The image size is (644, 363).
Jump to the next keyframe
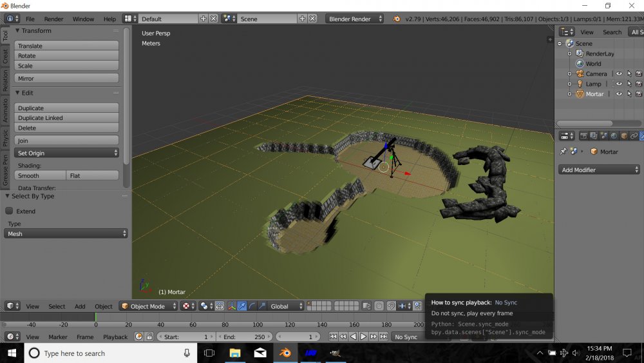(374, 337)
